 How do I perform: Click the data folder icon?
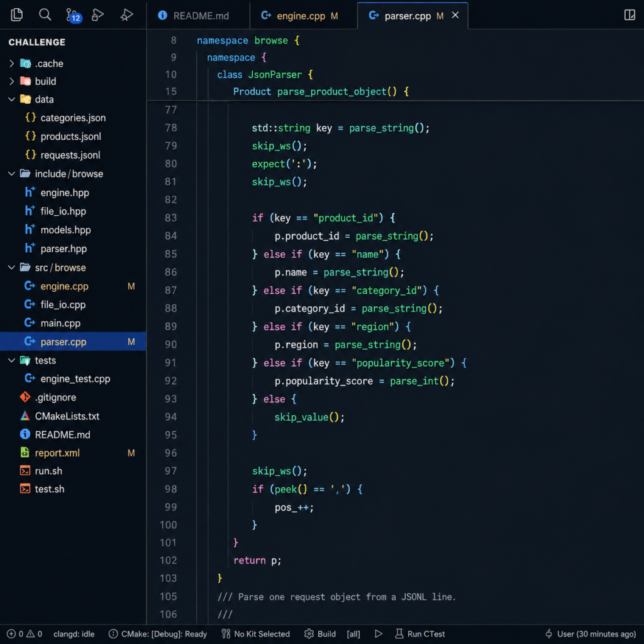pyautogui.click(x=25, y=99)
